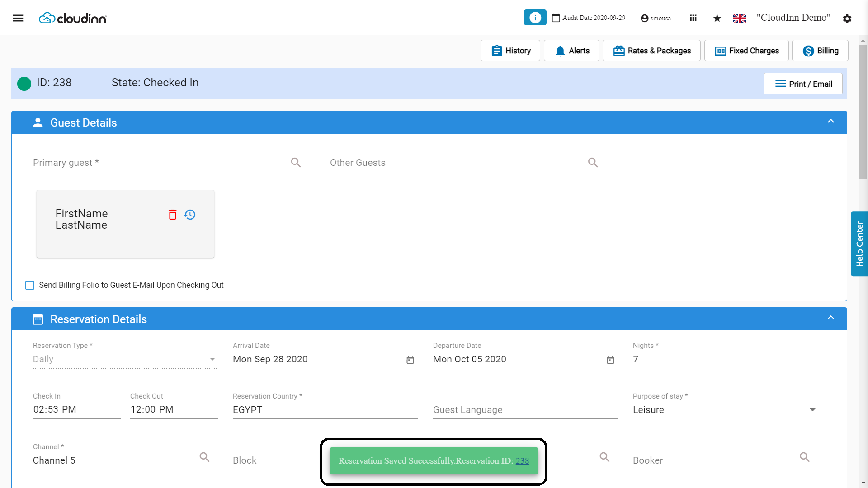Click the Check Out time field
The height and width of the screenshot is (488, 868).
pyautogui.click(x=174, y=409)
